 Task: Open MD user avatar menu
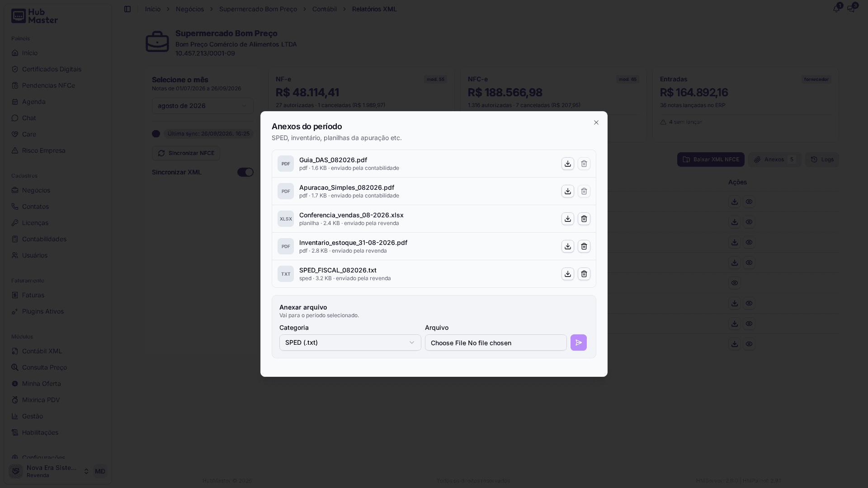click(100, 471)
